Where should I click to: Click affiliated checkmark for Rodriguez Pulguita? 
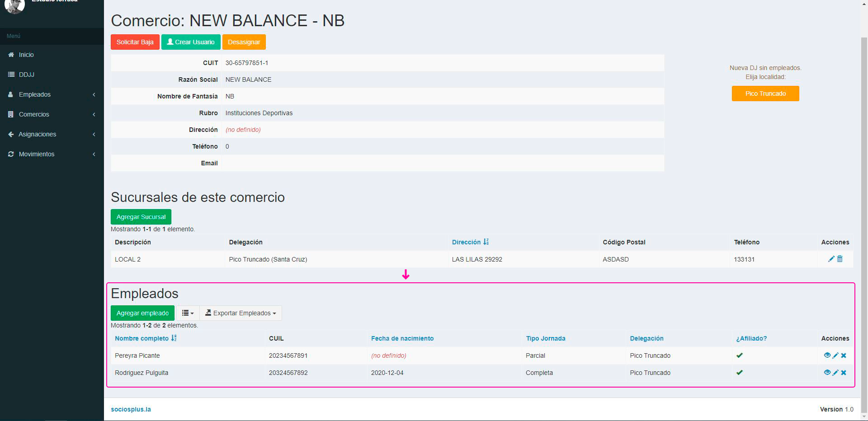[x=740, y=373]
